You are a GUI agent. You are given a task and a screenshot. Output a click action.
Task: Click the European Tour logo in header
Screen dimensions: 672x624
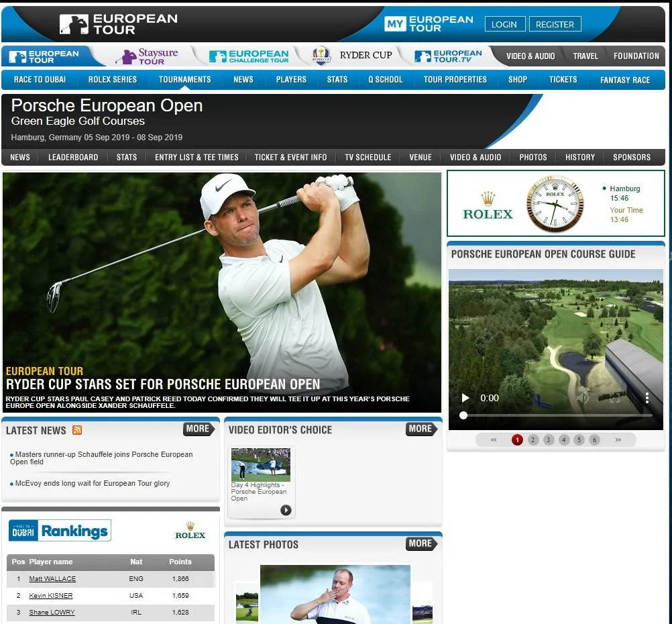tap(118, 24)
